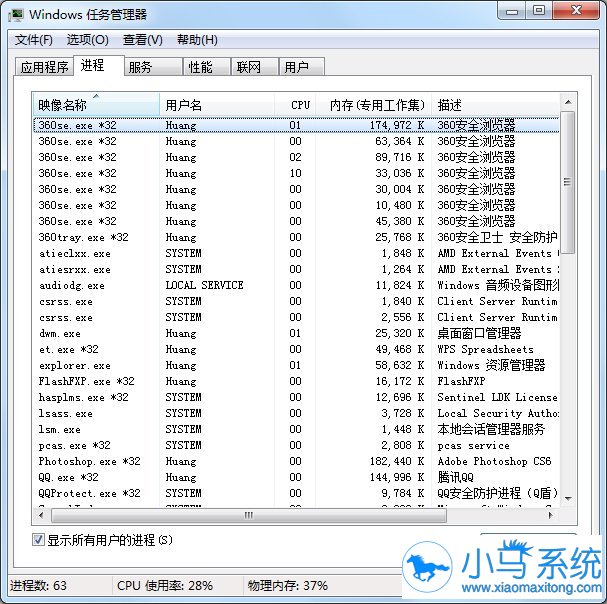Select the FlashFXP.exe *32 process

296,381
